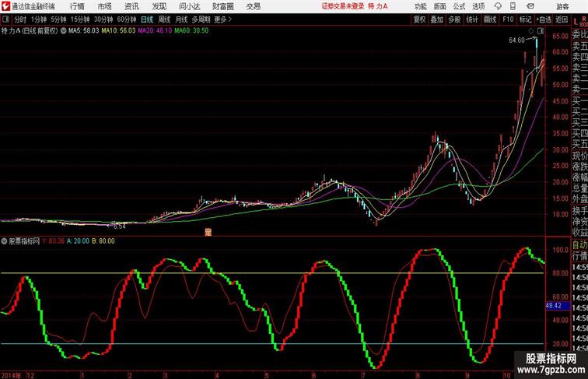Expand the 更多 period options
Viewport: 588px width, 379px height.
(x=222, y=19)
